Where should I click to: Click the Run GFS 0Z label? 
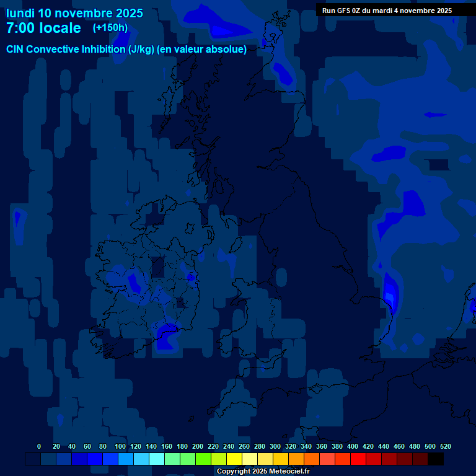tap(387, 11)
